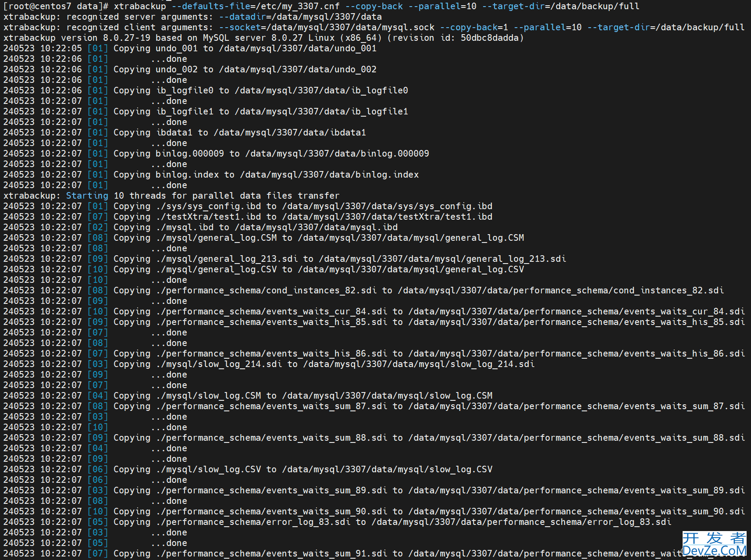Click the slow_log.CSV copying line

click(248, 469)
